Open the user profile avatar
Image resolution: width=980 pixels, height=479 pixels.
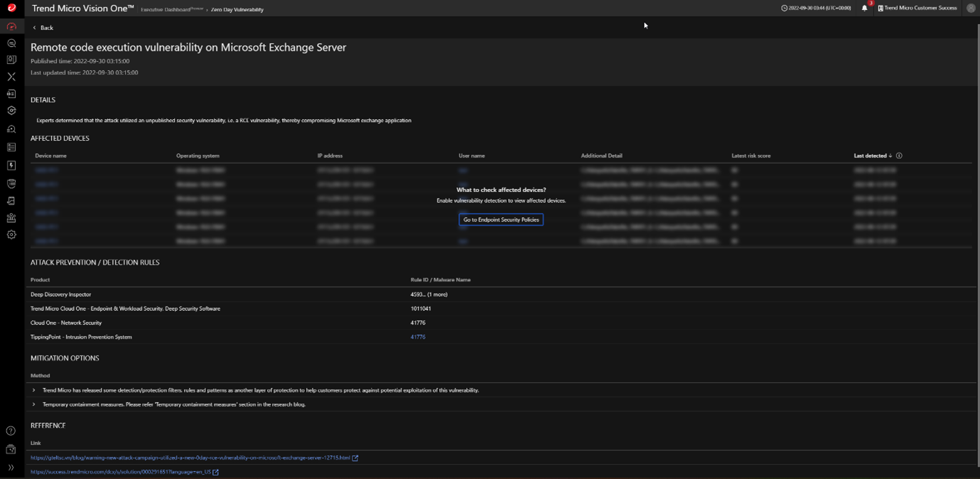pos(971,8)
